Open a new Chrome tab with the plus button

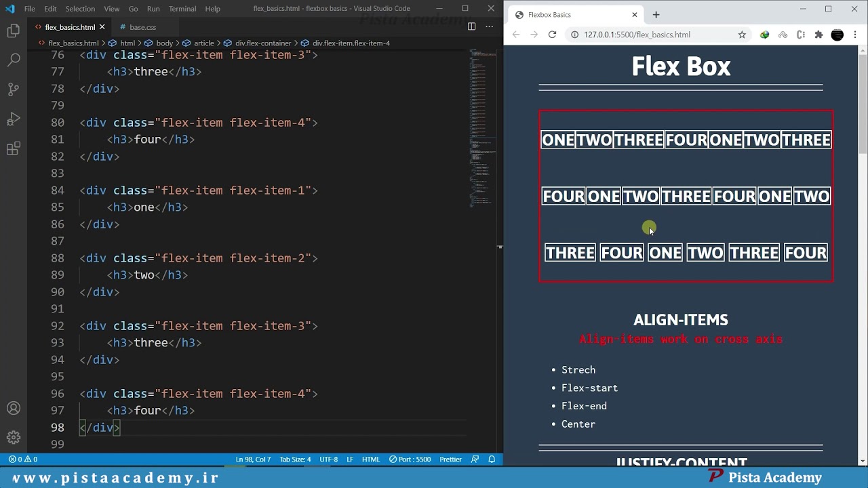pyautogui.click(x=656, y=14)
